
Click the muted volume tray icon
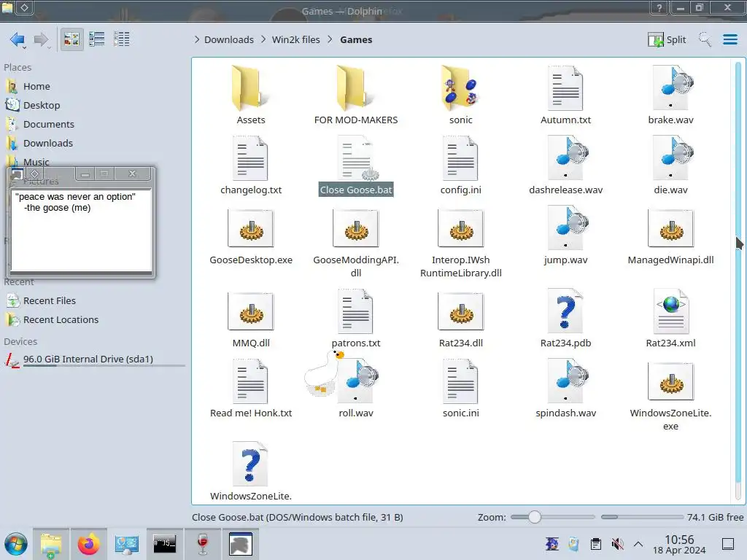pyautogui.click(x=617, y=544)
